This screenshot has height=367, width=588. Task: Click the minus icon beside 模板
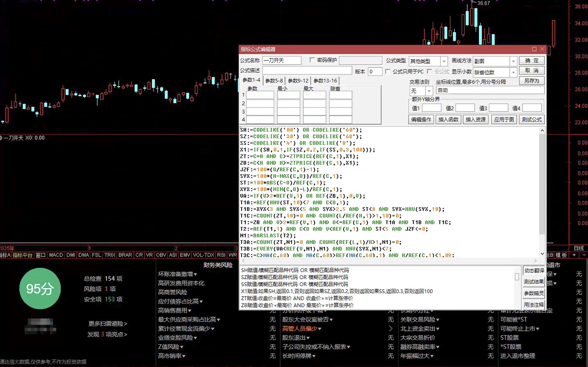(x=584, y=255)
